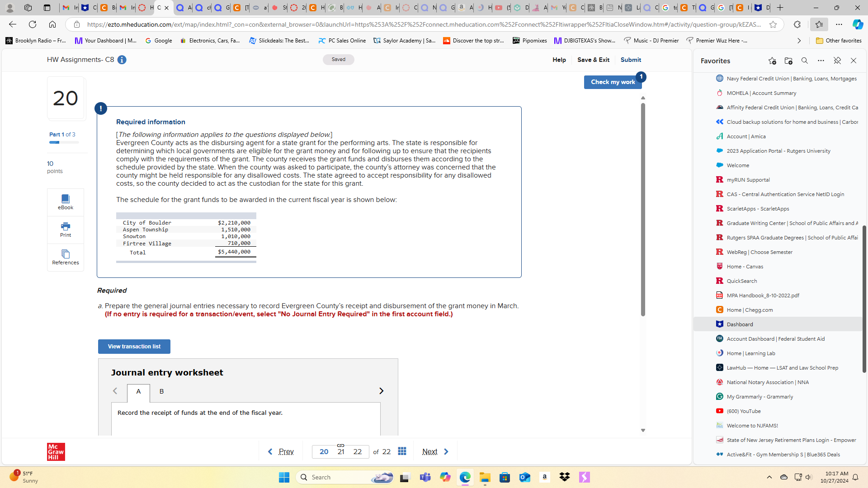Image resolution: width=868 pixels, height=488 pixels.
Task: Open the eBook icon in sidebar
Action: [x=66, y=202]
